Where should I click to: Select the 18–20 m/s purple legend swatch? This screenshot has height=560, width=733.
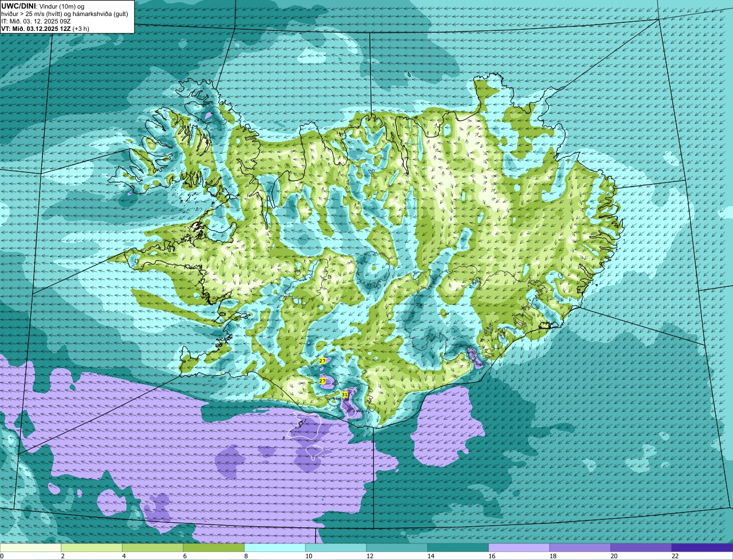(580, 547)
